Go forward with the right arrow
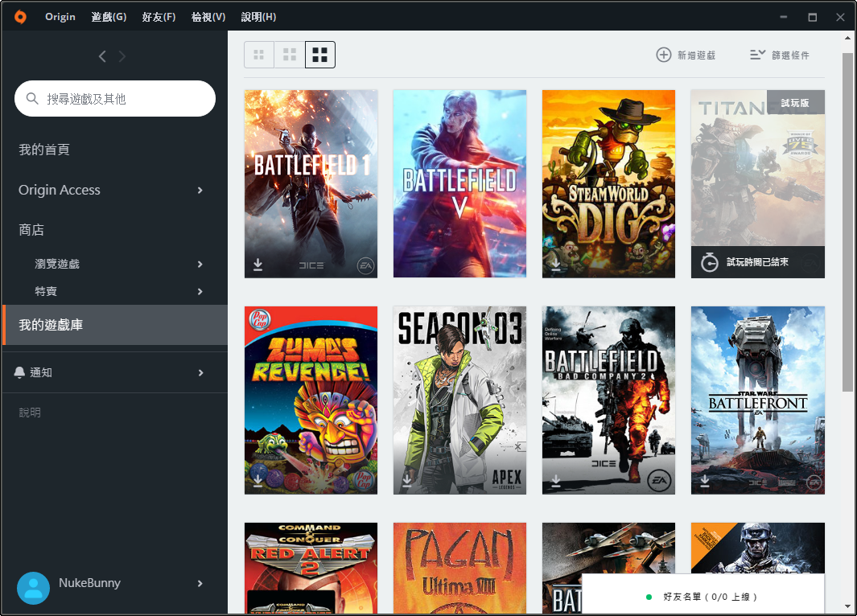This screenshot has width=857, height=616. coord(122,56)
